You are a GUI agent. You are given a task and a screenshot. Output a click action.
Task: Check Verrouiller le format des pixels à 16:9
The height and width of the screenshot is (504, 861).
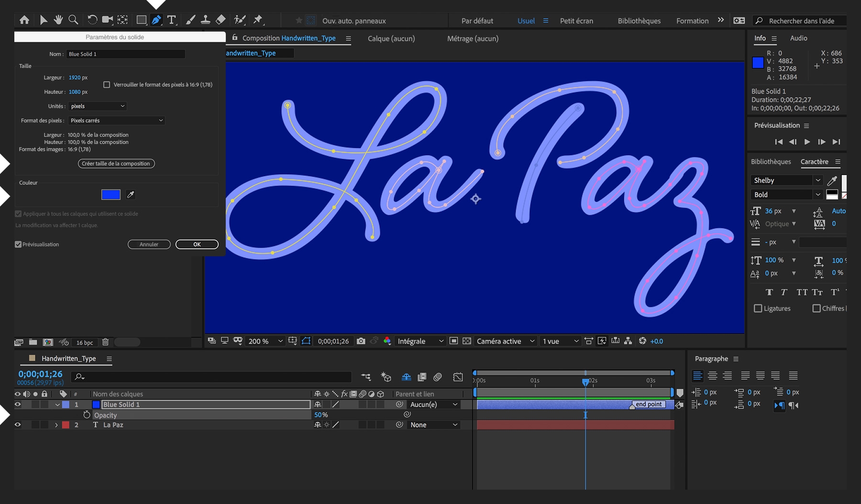click(107, 84)
